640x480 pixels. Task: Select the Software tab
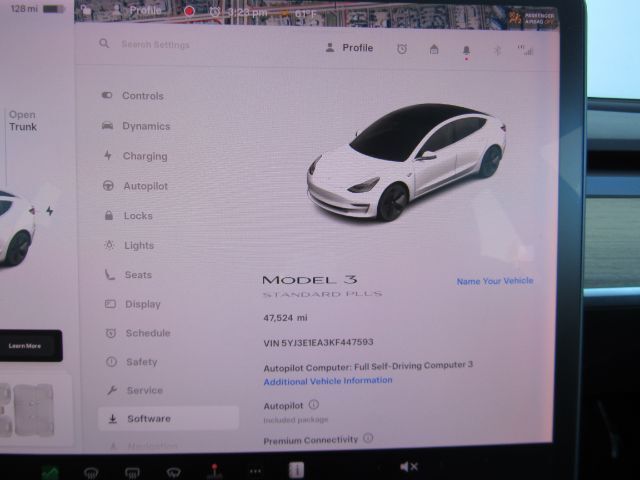tap(148, 419)
